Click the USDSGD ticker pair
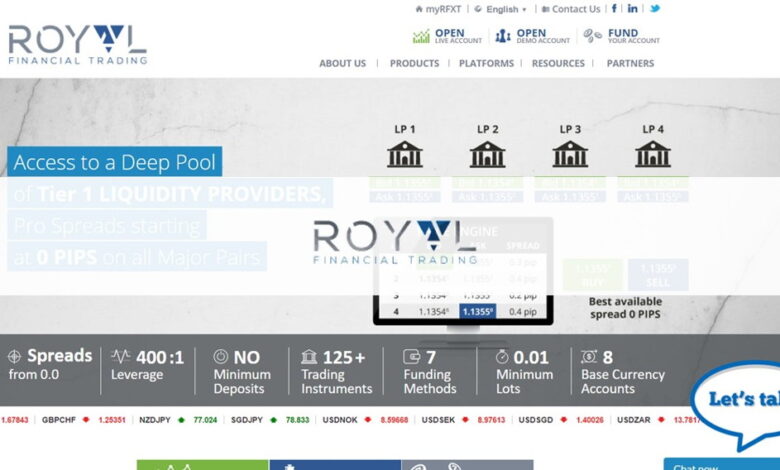Viewport: 780px width, 470px height. [x=536, y=420]
